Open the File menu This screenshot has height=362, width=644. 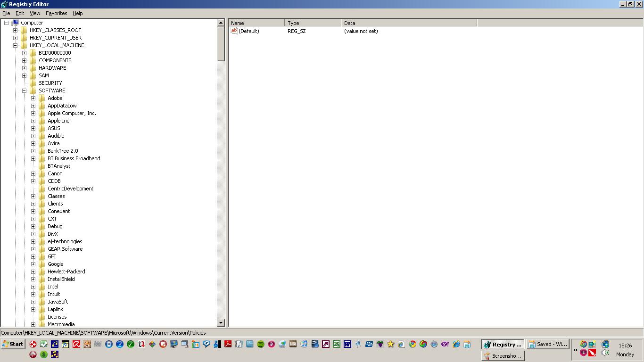coord(6,13)
